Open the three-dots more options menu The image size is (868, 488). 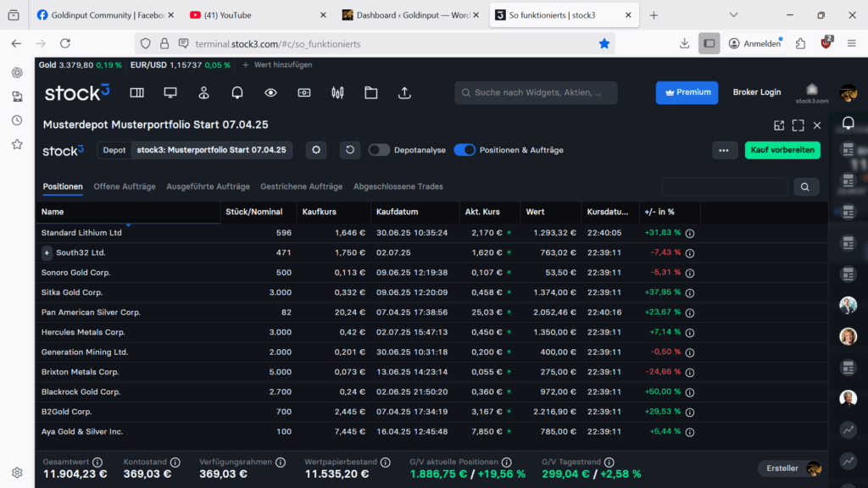[724, 150]
